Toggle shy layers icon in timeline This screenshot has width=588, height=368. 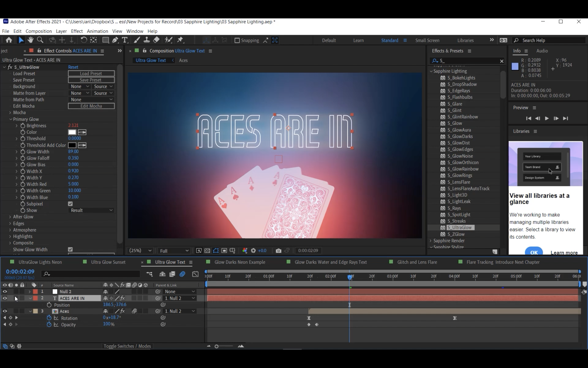point(162,274)
